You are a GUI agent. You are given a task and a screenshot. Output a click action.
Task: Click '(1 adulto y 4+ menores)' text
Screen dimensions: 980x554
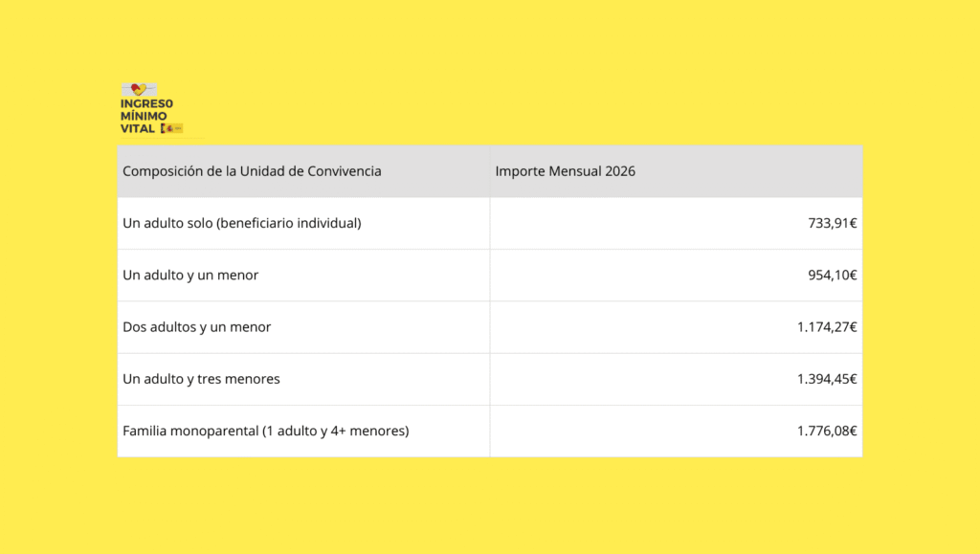coord(336,431)
